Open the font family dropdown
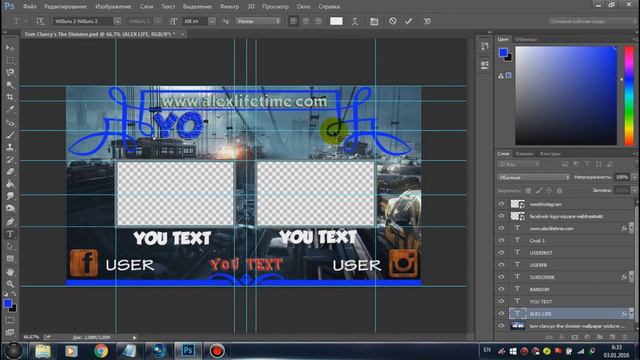The height and width of the screenshot is (360, 640). click(x=117, y=21)
